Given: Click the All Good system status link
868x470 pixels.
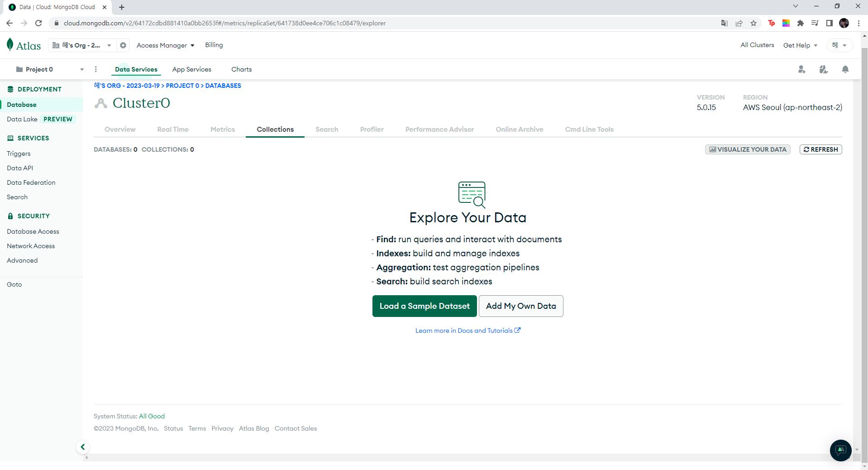Looking at the screenshot, I should (152, 416).
